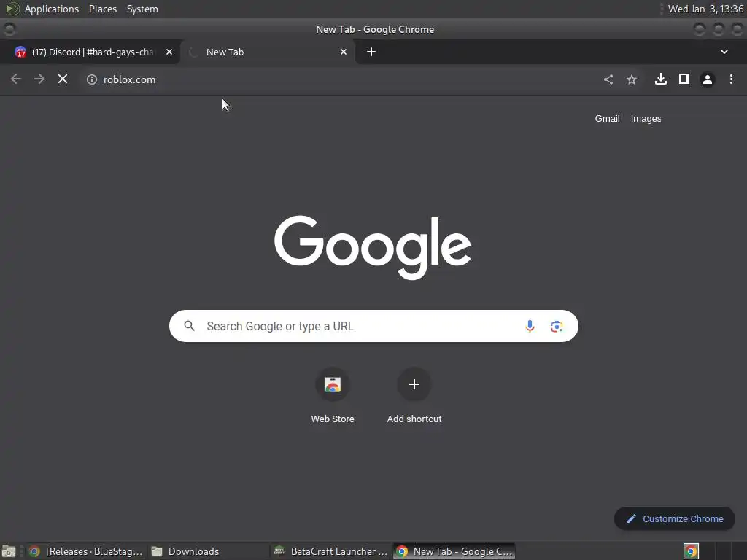Close the Discord tab
The width and height of the screenshot is (747, 560).
(x=169, y=52)
